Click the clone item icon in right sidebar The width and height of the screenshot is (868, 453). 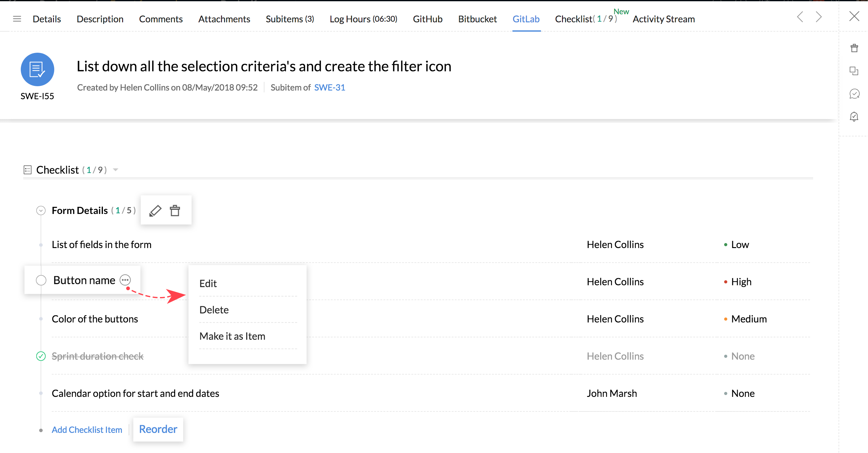pos(854,71)
